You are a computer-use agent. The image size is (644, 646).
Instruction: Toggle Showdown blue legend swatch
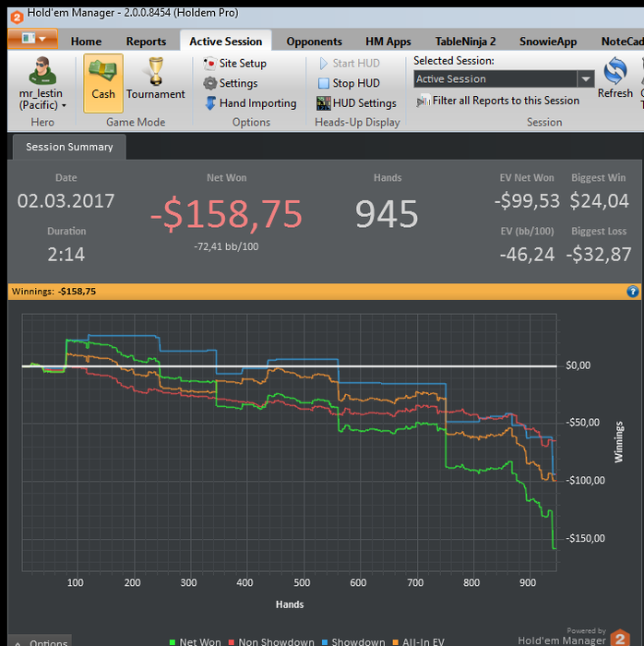(325, 642)
